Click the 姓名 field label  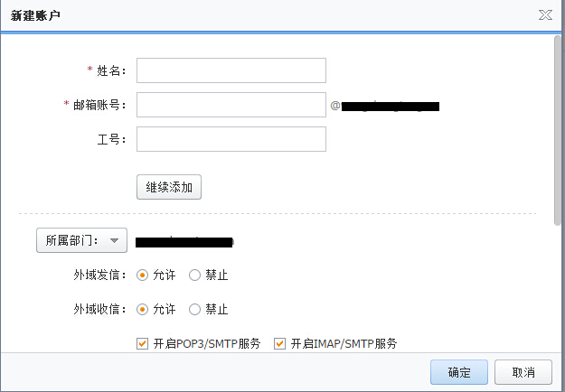coord(110,70)
